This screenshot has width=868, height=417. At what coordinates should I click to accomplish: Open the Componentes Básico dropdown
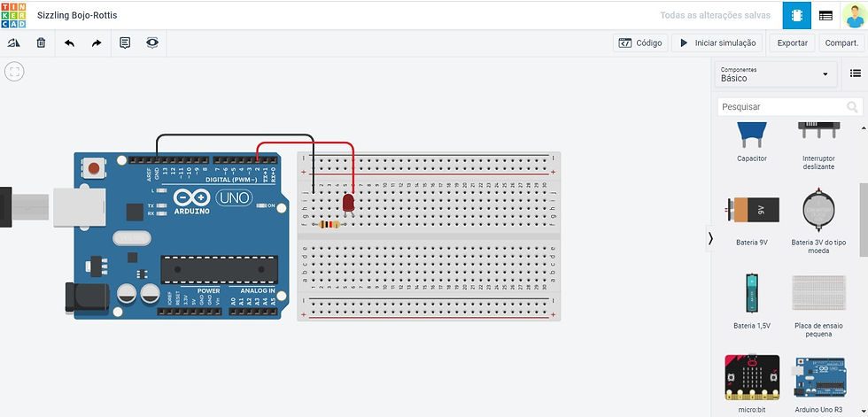775,74
